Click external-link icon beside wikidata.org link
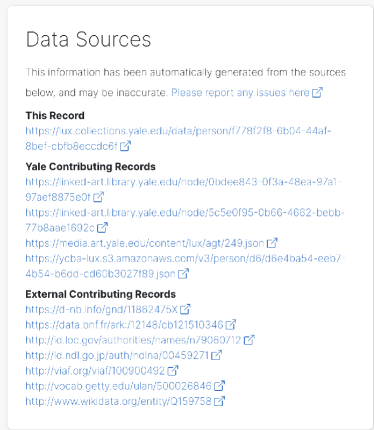This screenshot has height=430, width=374. pos(219,401)
